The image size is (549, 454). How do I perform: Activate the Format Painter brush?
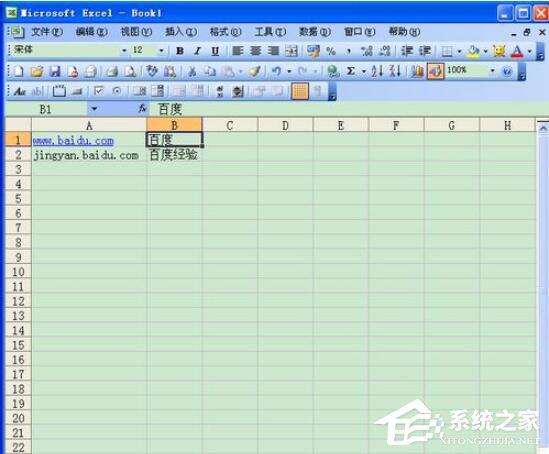coord(255,71)
